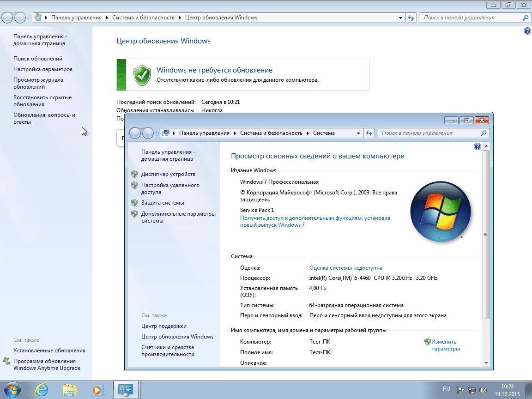Refresh the Windows Update address bar
This screenshot has height=399, width=532.
click(411, 18)
